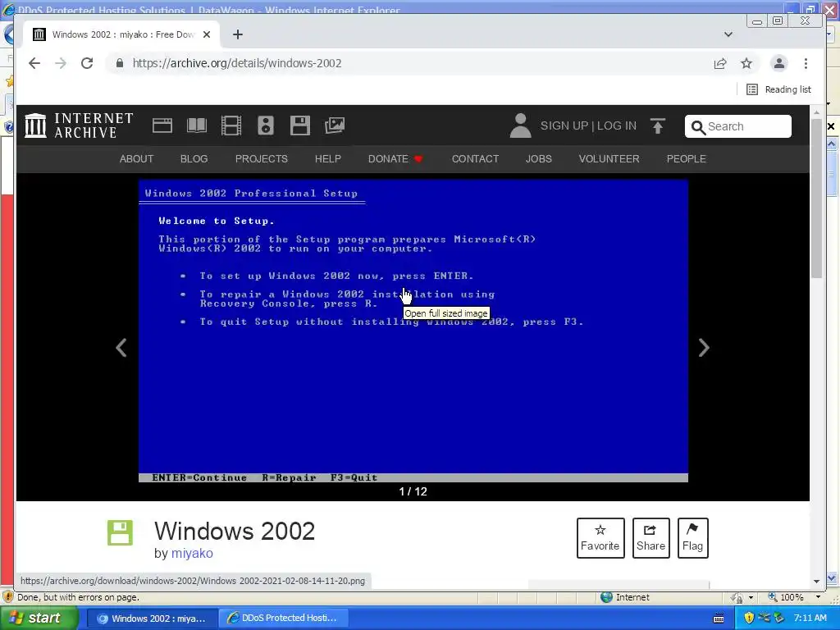This screenshot has width=840, height=630.
Task: Expand the tab search chevron
Action: click(728, 34)
